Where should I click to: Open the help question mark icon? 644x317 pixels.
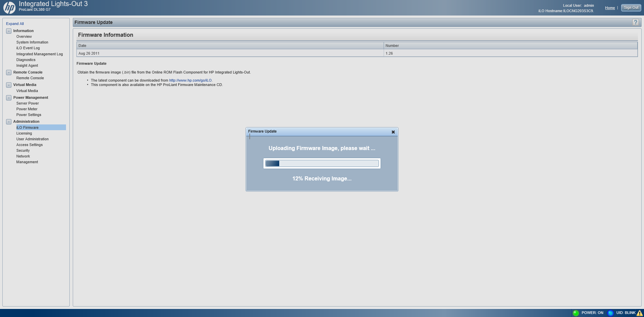(x=635, y=22)
